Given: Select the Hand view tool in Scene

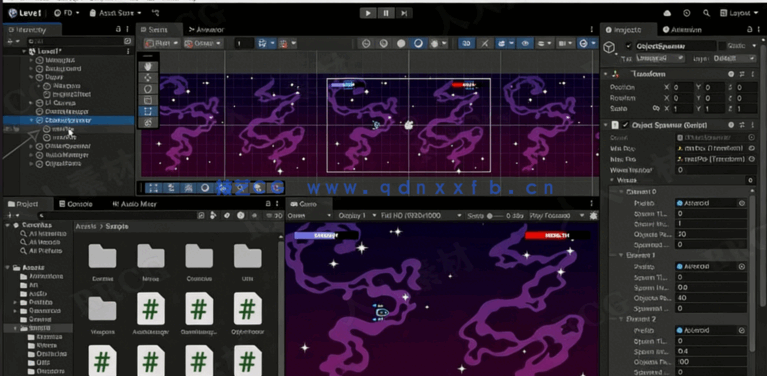Looking at the screenshot, I should click(149, 66).
